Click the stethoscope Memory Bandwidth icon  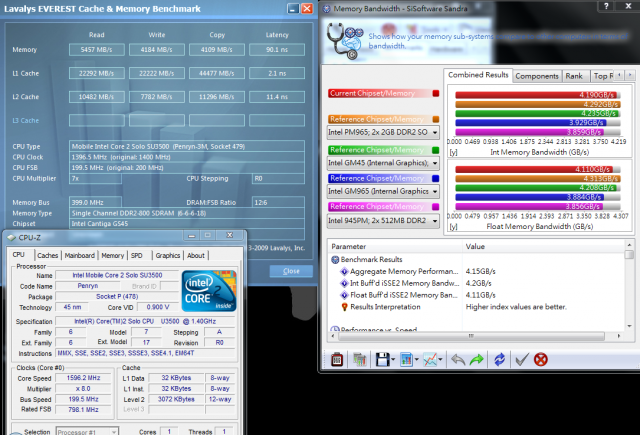(x=345, y=41)
